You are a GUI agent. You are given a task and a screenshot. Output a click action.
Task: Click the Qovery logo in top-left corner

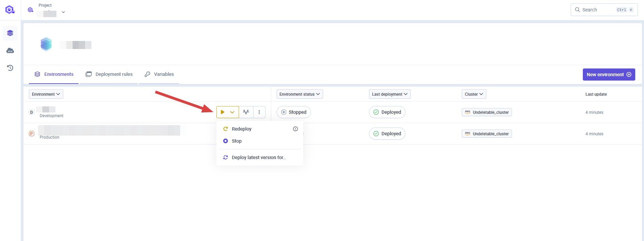point(10,10)
